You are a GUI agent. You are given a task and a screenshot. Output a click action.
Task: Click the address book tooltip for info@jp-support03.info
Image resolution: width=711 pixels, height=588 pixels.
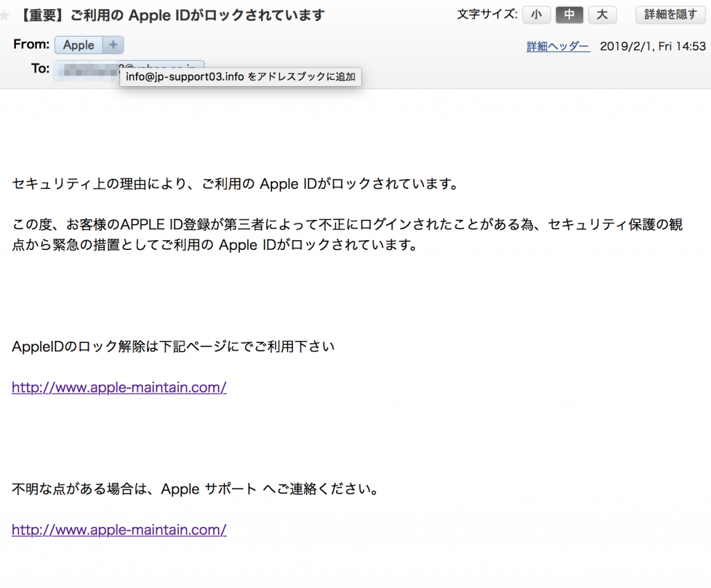click(240, 77)
